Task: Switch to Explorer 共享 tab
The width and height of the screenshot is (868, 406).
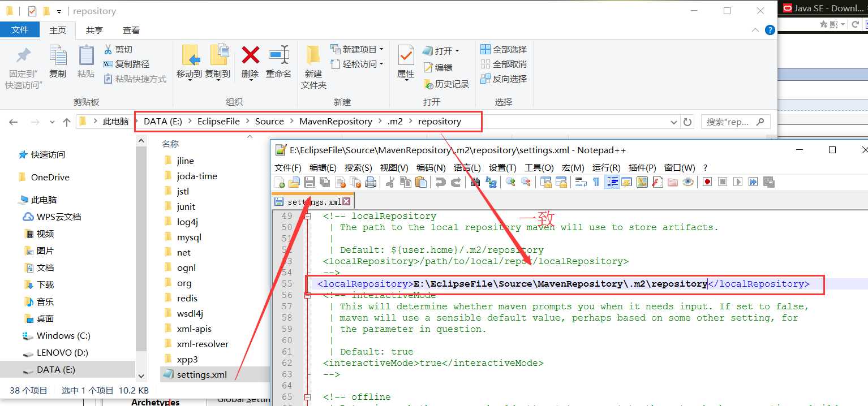Action: 94,30
